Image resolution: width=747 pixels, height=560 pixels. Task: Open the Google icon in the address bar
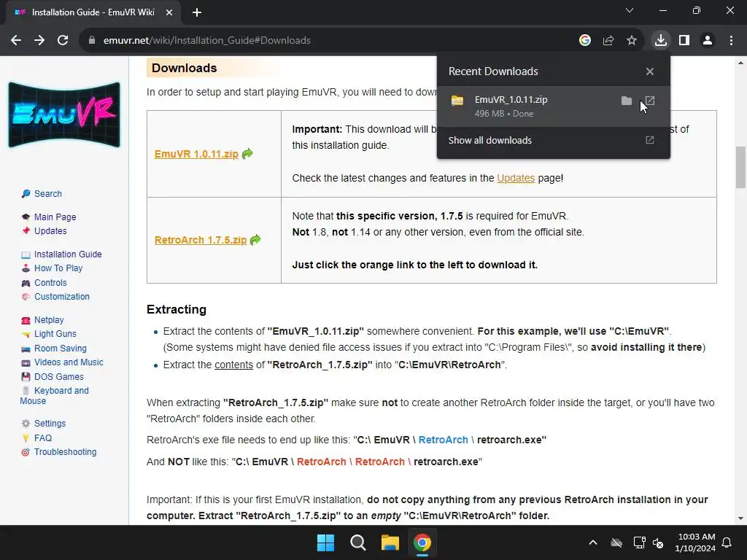pyautogui.click(x=585, y=41)
